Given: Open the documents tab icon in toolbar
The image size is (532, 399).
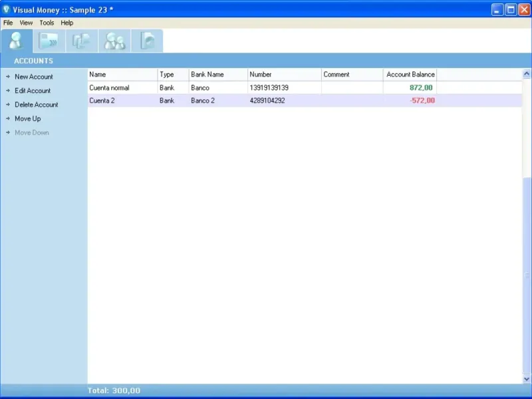Looking at the screenshot, I should pos(81,41).
